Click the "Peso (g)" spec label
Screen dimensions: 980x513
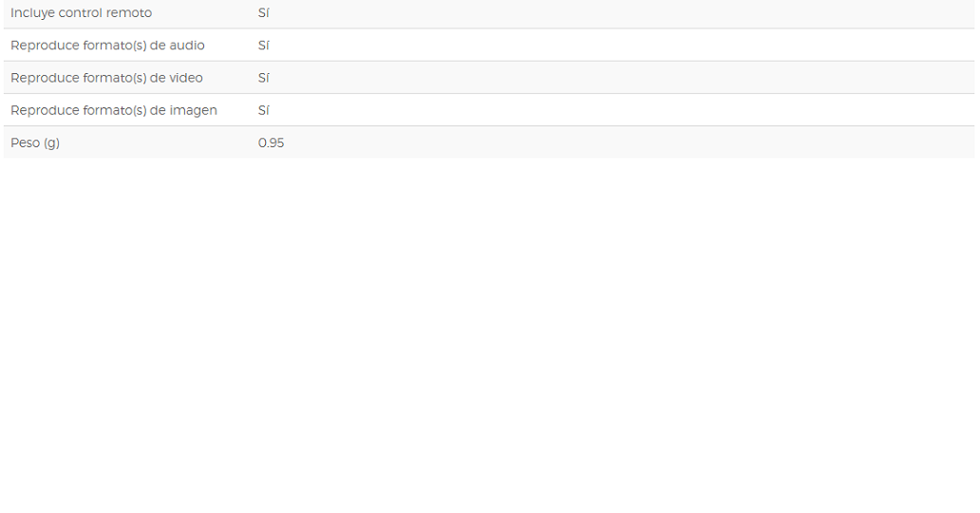(35, 142)
